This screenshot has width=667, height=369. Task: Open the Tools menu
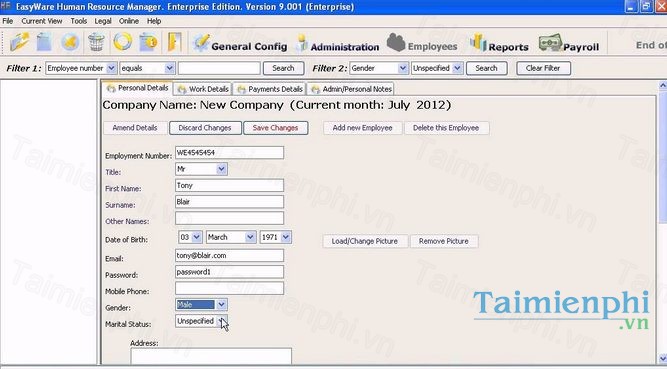tap(79, 21)
